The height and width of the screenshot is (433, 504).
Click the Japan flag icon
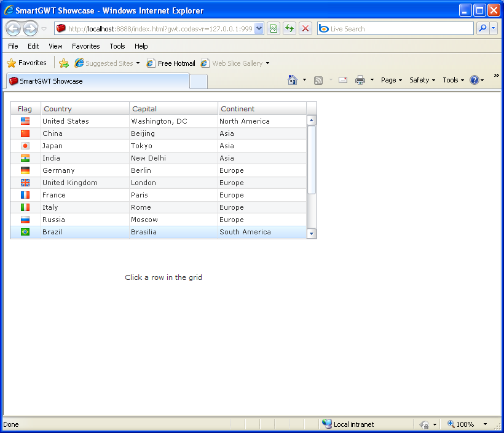(x=25, y=146)
